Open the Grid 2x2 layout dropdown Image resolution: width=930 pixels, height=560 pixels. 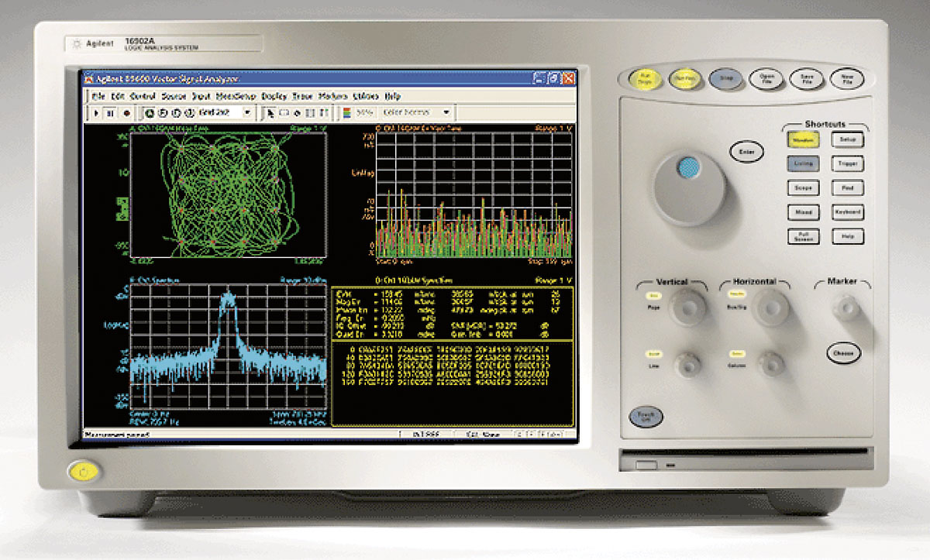pyautogui.click(x=247, y=113)
